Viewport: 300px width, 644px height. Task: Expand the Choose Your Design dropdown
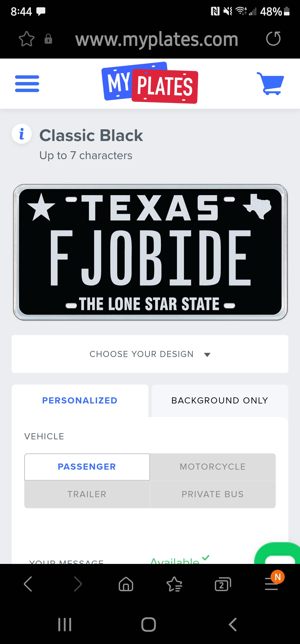[x=150, y=354]
